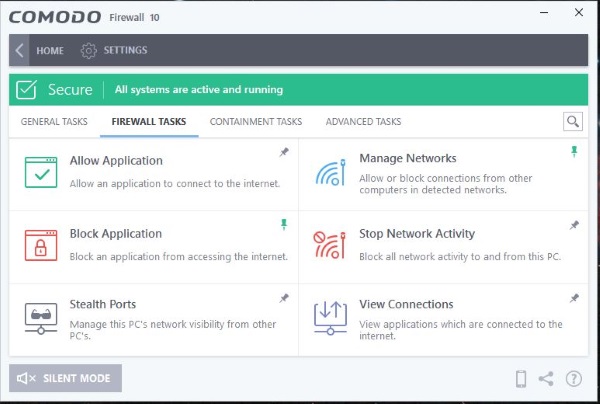Pin the Stop Network Activity task
600x404 pixels.
point(574,225)
